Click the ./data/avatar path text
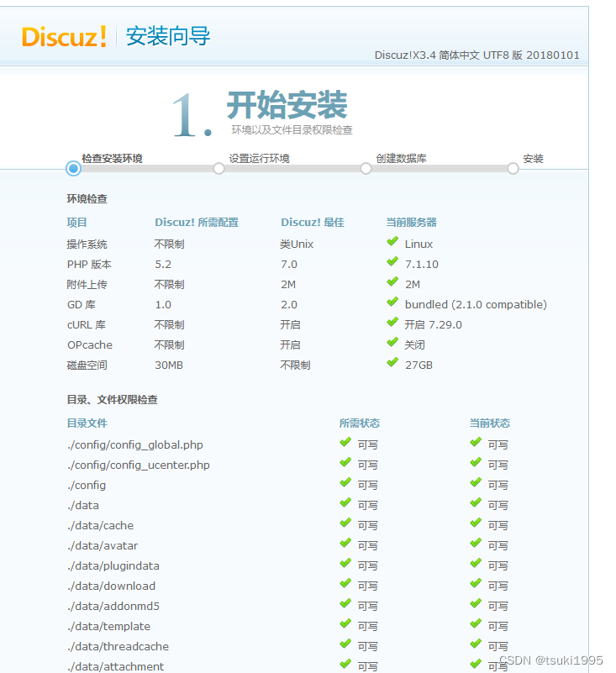The width and height of the screenshot is (616, 673). click(103, 546)
